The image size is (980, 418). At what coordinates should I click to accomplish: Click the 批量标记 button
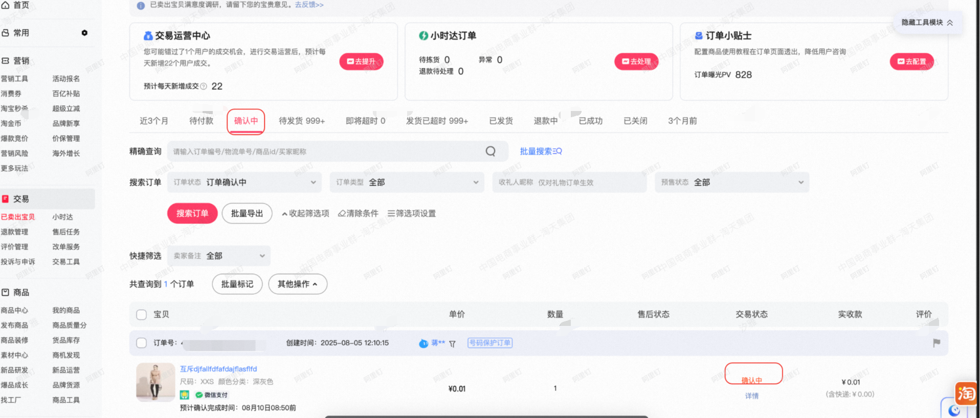[237, 284]
